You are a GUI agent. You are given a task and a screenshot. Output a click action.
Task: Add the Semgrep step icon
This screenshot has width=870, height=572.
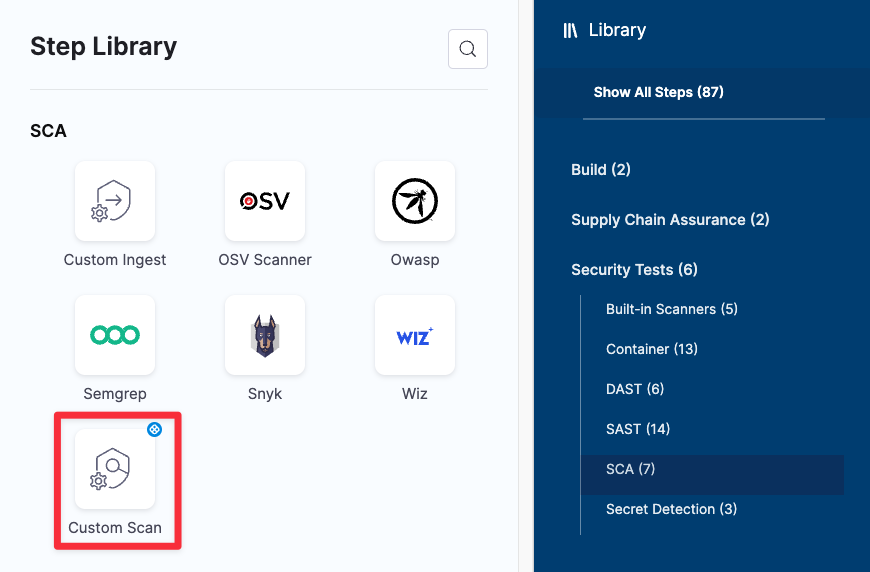(115, 335)
